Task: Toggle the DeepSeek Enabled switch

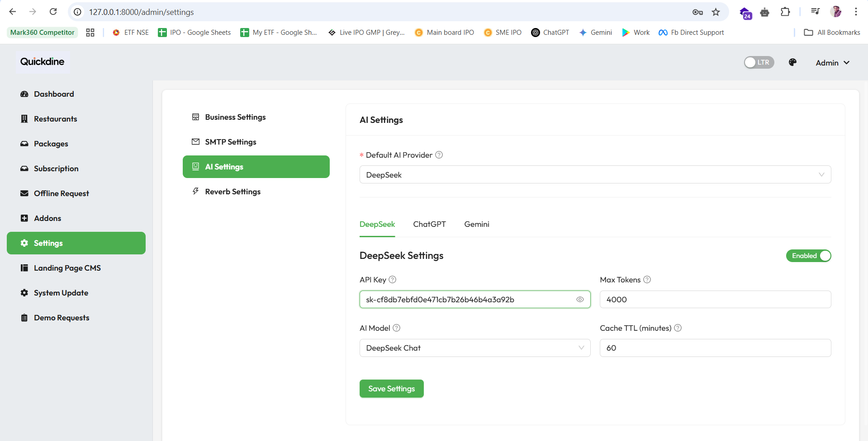Action: click(809, 256)
